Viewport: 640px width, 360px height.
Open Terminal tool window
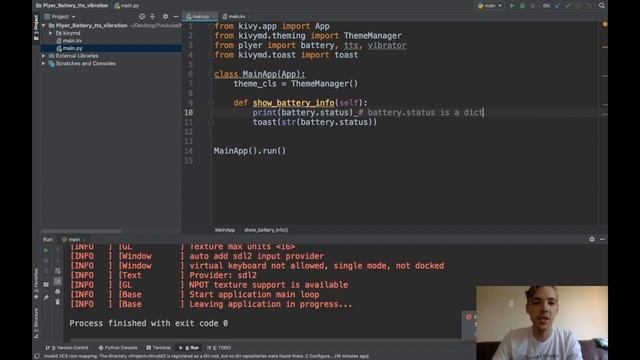coord(158,348)
